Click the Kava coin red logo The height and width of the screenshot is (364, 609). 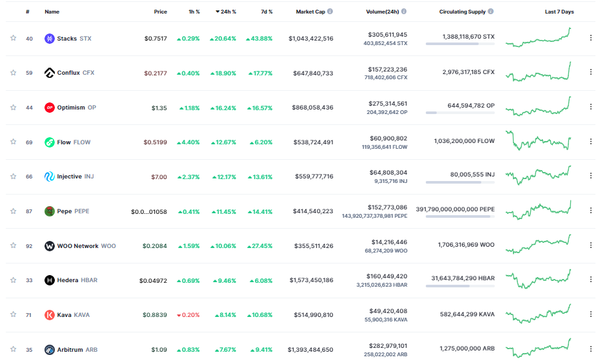click(50, 315)
